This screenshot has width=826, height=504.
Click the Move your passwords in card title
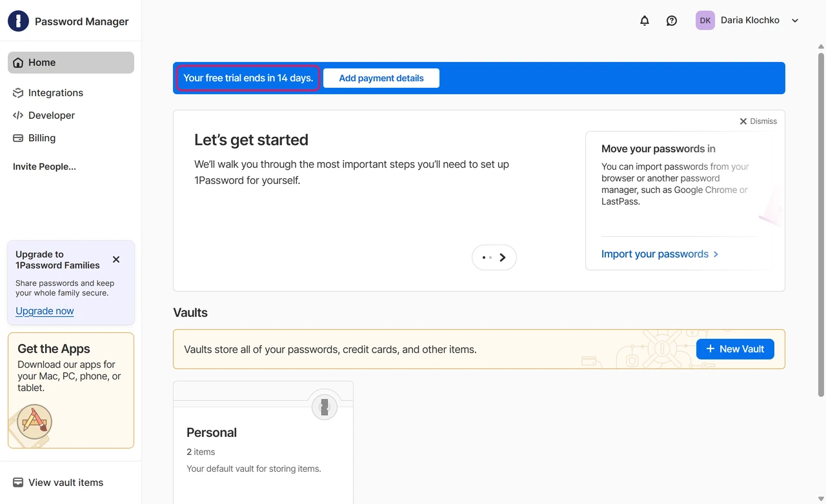pos(658,149)
